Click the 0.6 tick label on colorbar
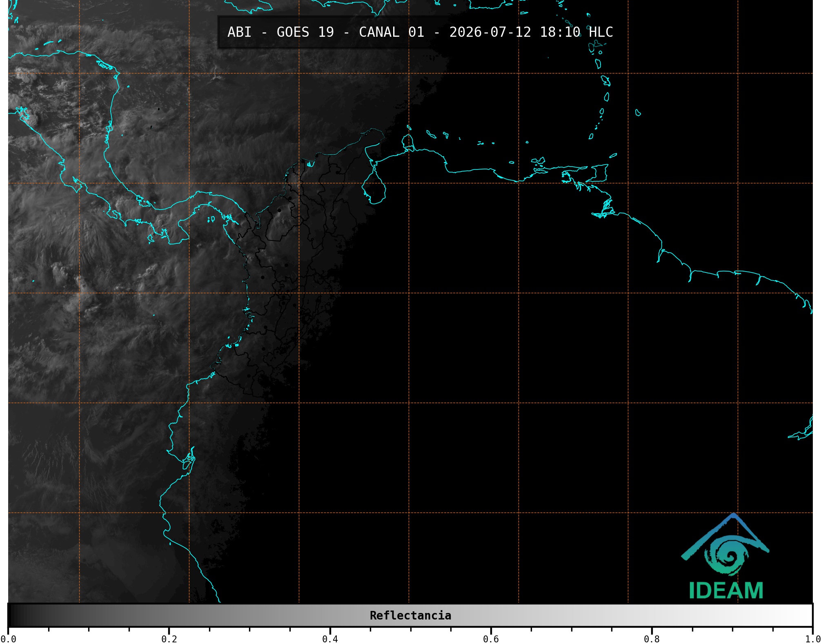The height and width of the screenshot is (644, 821). pos(491,639)
